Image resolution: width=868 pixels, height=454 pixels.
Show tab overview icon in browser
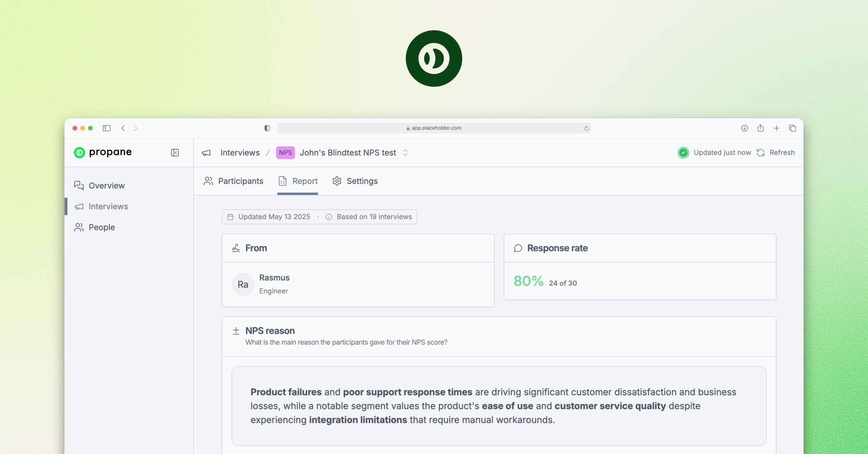click(x=792, y=128)
